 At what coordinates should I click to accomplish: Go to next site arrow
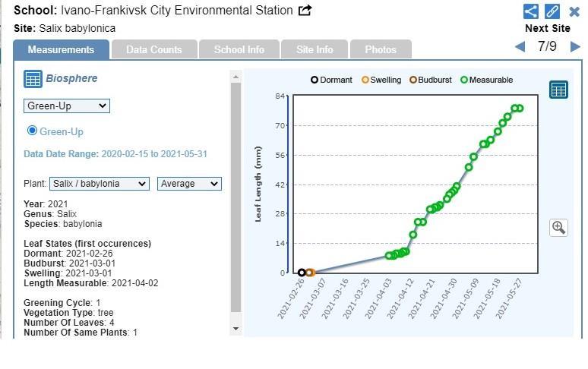(575, 47)
